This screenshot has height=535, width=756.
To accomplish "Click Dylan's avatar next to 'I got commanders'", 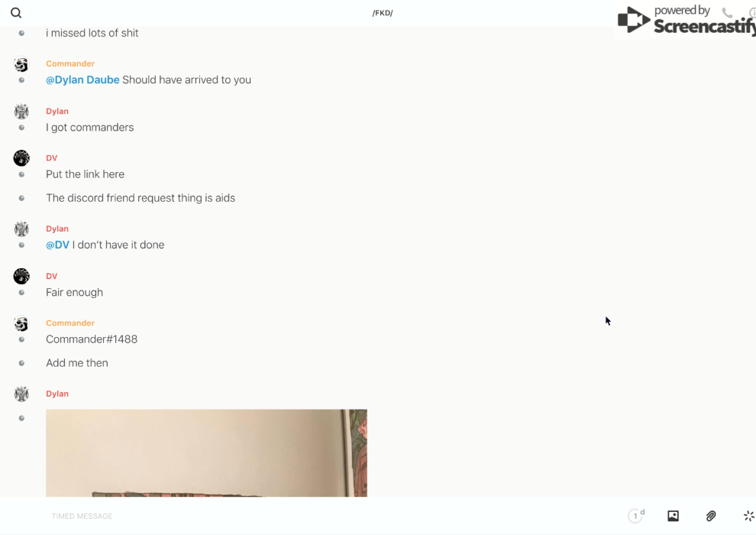I will tap(21, 112).
